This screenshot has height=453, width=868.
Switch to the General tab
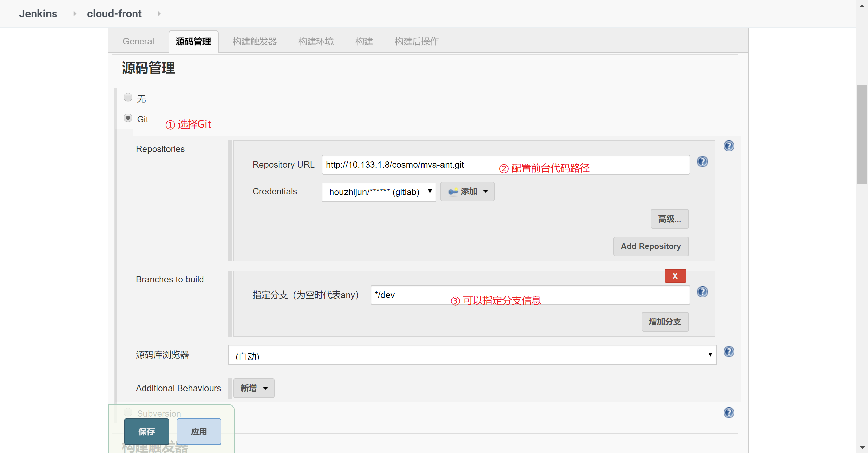(138, 41)
